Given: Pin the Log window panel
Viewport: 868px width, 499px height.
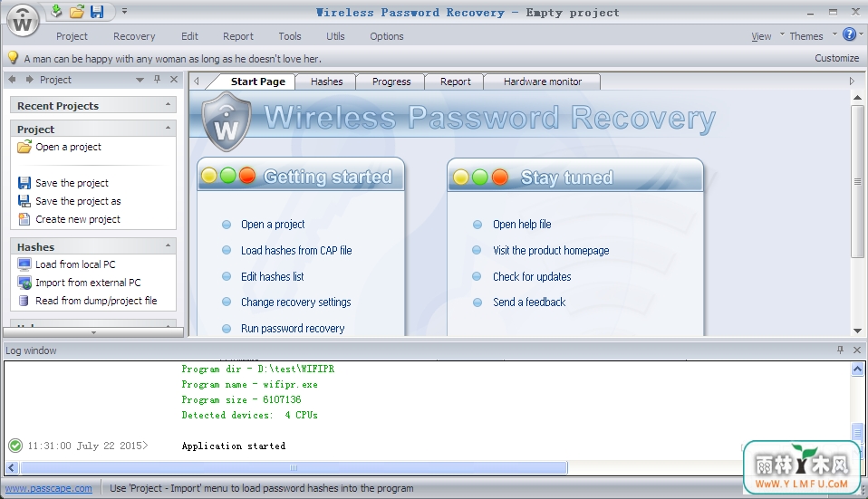Looking at the screenshot, I should 840,350.
